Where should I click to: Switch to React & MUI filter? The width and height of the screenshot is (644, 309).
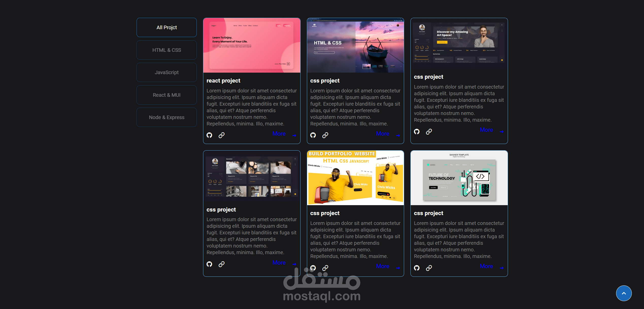pos(167,95)
